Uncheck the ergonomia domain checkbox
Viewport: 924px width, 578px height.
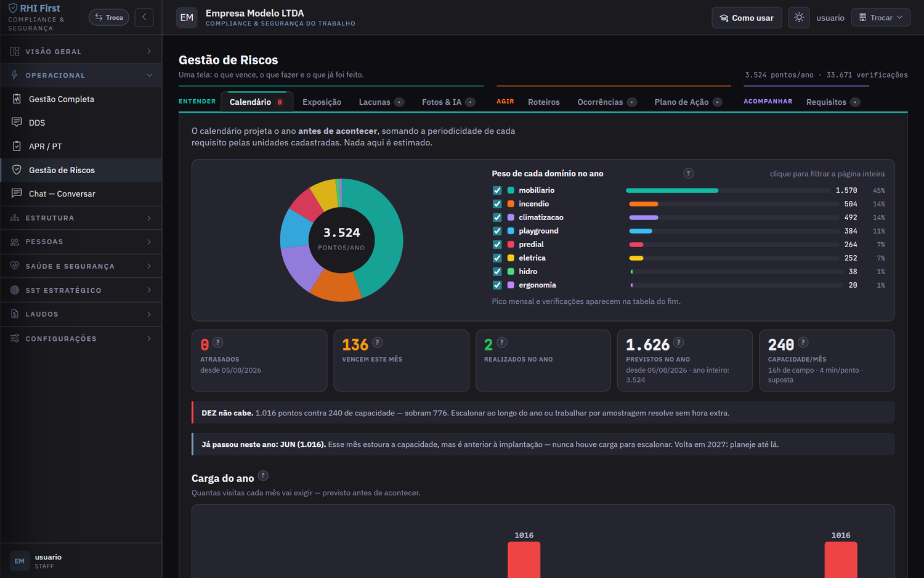497,285
